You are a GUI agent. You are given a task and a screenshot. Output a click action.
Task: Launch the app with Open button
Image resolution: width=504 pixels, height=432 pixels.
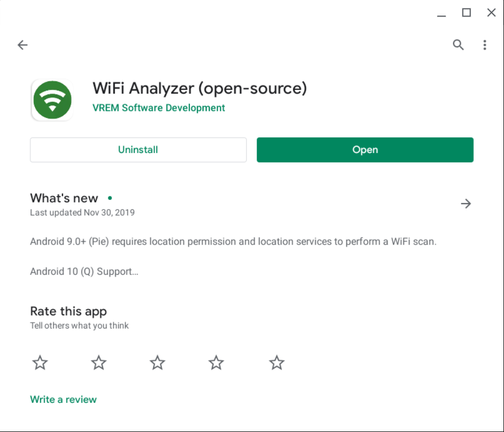(365, 150)
